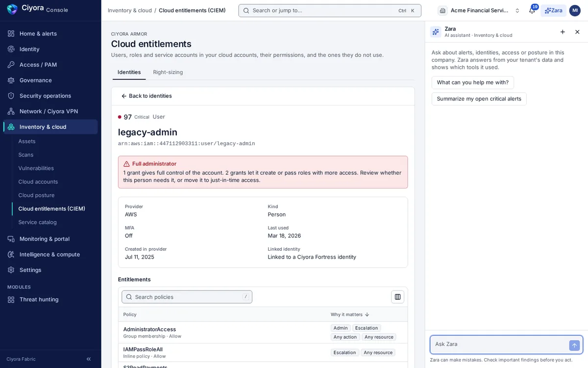Open the MI user avatar menu
The width and height of the screenshot is (588, 368).
click(x=575, y=10)
